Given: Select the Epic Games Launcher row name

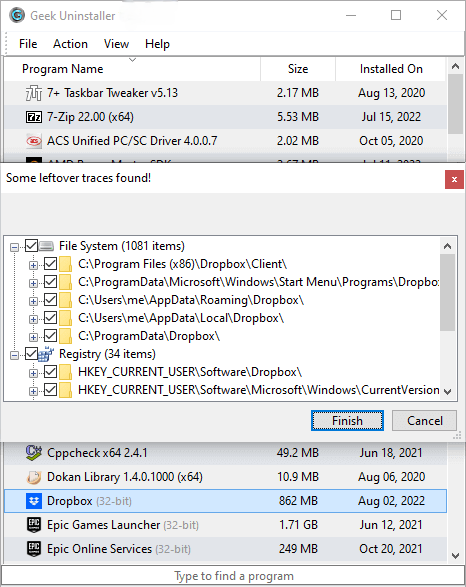Looking at the screenshot, I should click(x=123, y=525).
